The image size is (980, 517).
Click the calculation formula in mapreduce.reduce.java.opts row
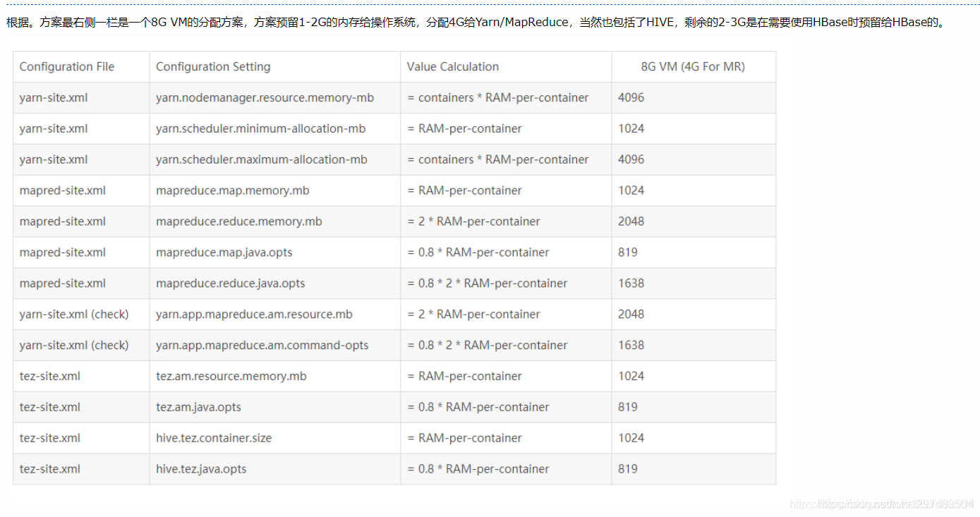pyautogui.click(x=487, y=284)
